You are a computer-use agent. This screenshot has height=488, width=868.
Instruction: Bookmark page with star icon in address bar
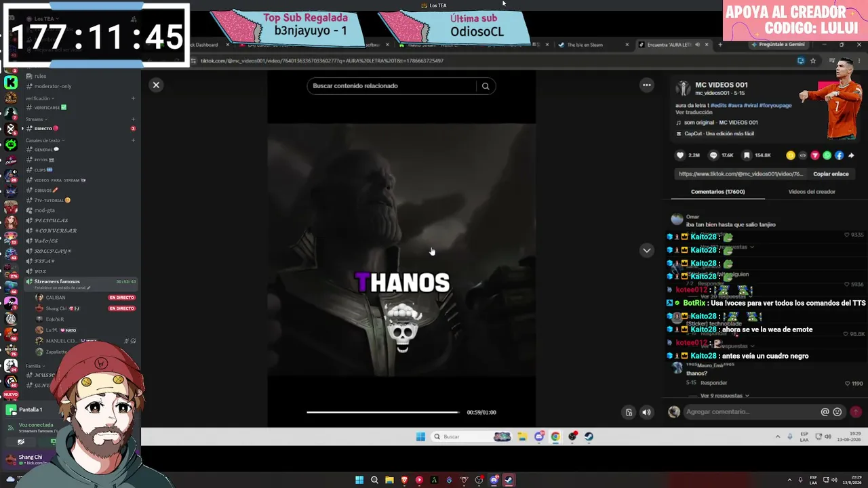813,61
